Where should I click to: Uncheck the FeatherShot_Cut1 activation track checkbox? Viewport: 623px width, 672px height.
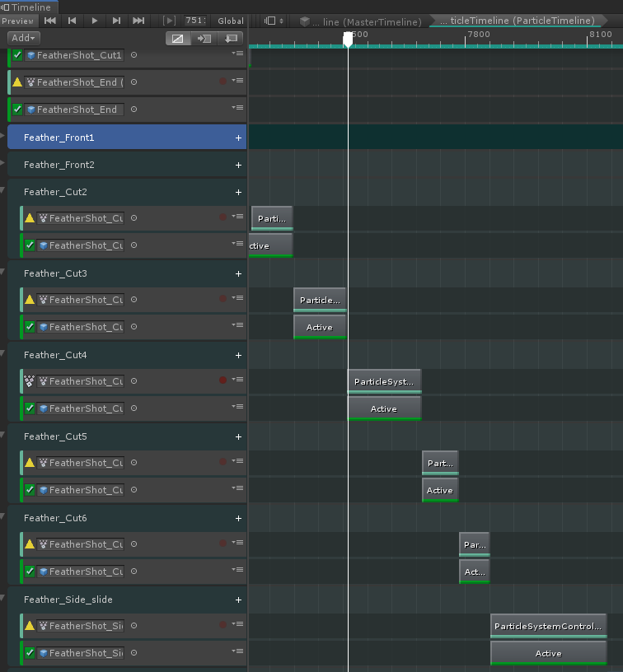tap(17, 55)
